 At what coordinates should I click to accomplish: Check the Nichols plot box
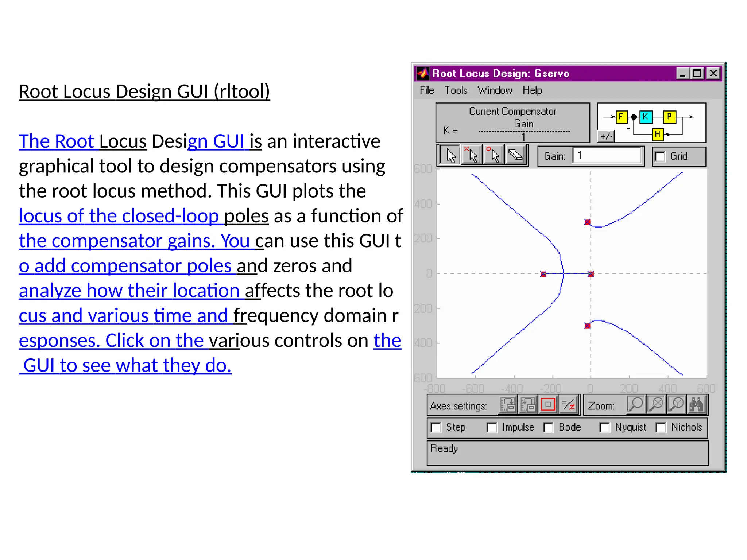point(661,427)
